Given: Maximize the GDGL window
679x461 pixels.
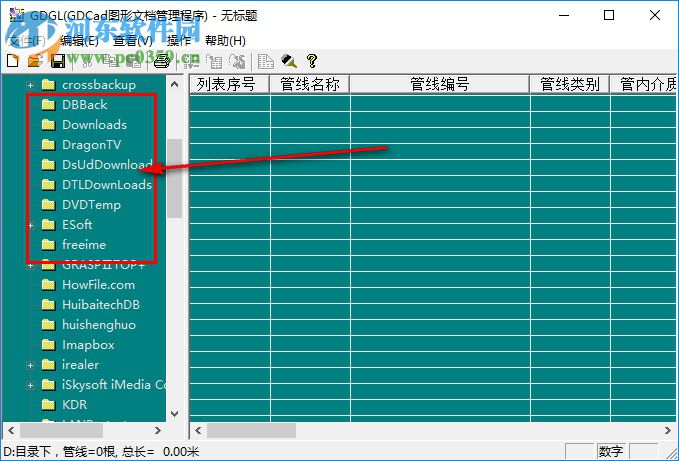Looking at the screenshot, I should (609, 15).
